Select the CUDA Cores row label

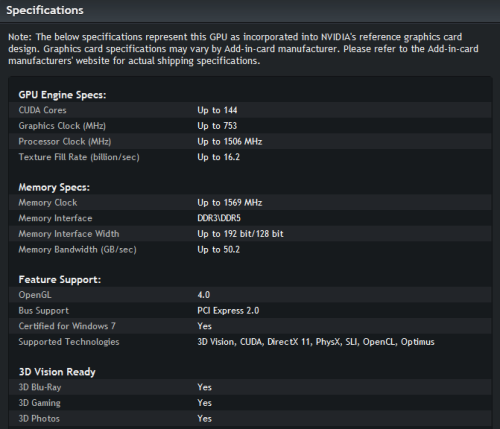click(x=42, y=110)
